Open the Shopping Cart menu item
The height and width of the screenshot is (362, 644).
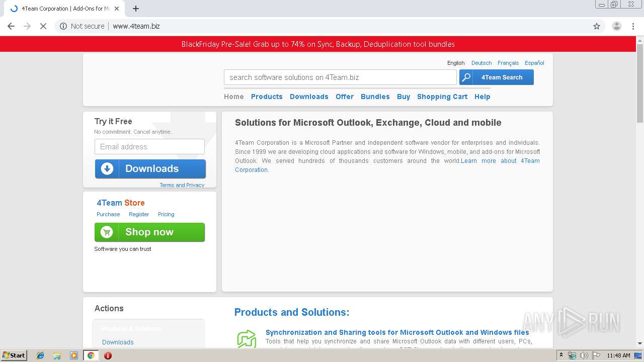442,97
